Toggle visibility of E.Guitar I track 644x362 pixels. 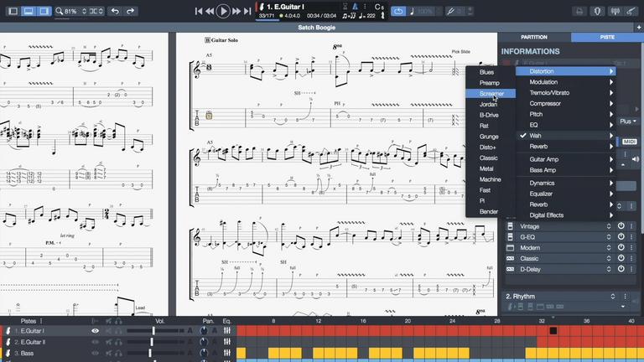click(x=95, y=331)
